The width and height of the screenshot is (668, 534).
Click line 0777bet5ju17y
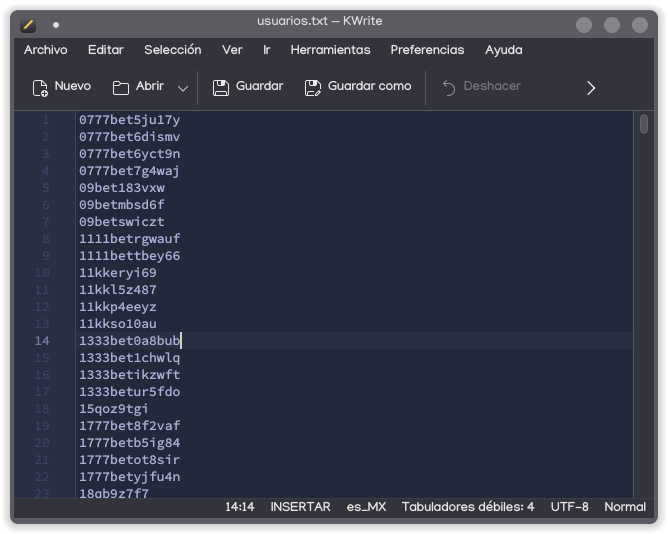pos(130,120)
